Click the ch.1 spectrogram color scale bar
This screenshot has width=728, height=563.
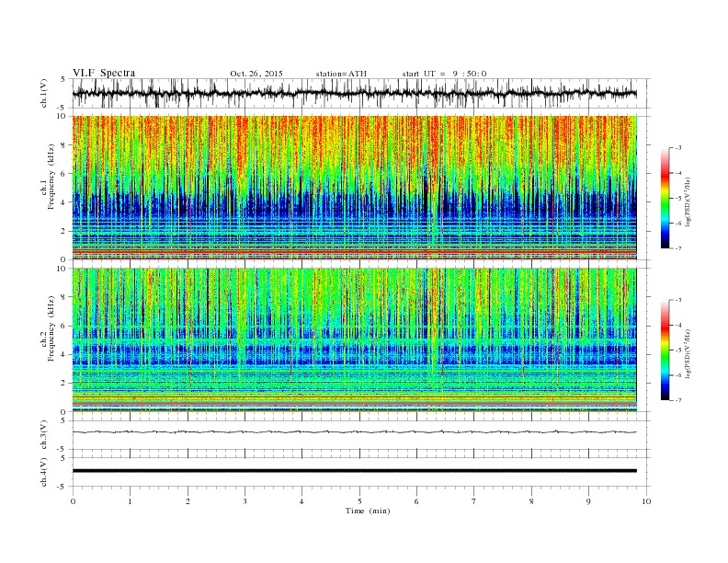pyautogui.click(x=665, y=198)
